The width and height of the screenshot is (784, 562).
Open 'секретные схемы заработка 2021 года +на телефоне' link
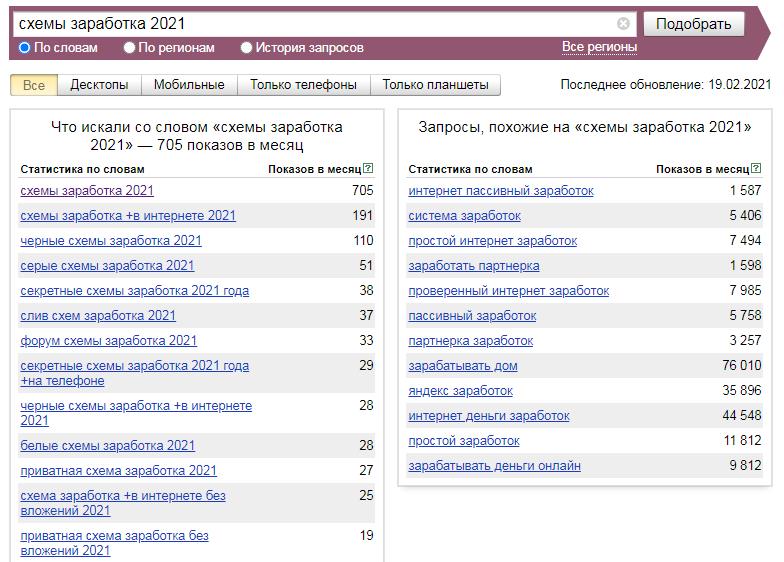coord(134,373)
